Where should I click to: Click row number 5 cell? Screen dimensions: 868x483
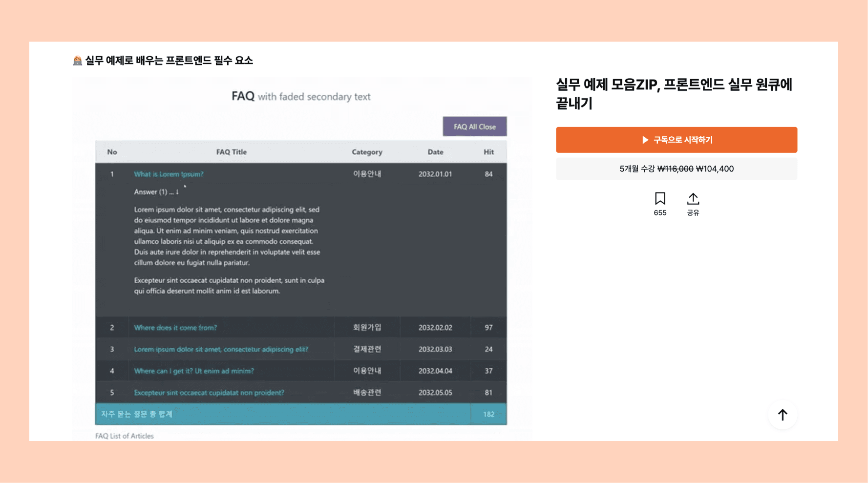point(112,393)
